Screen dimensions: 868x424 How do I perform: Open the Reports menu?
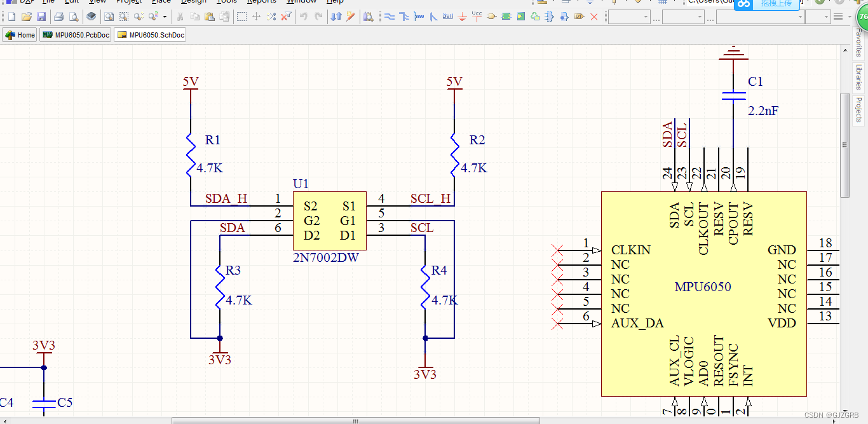(262, 2)
